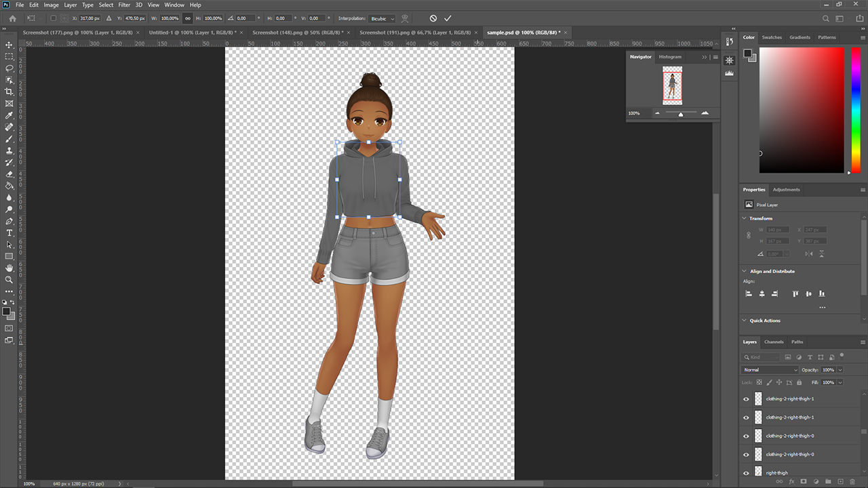Delete layer using the trash icon

pos(852,481)
